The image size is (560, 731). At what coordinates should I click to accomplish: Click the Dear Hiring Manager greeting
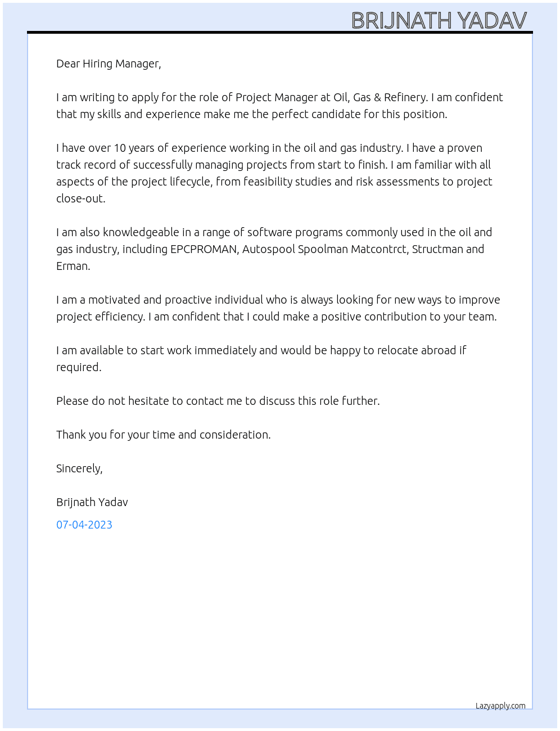[109, 64]
